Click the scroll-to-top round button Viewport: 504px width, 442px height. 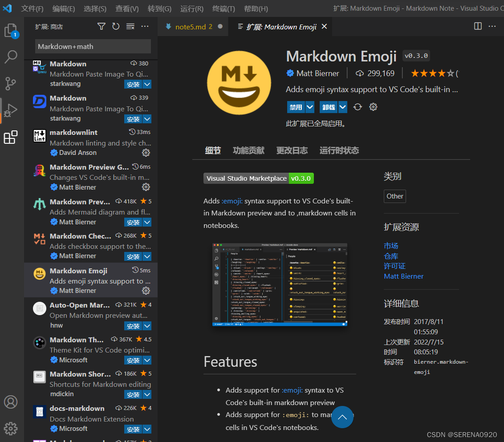342,417
